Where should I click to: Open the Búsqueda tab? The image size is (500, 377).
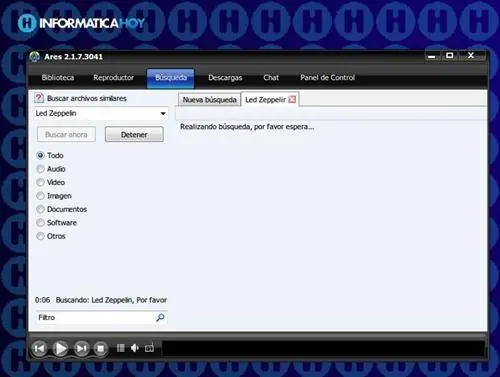point(171,78)
